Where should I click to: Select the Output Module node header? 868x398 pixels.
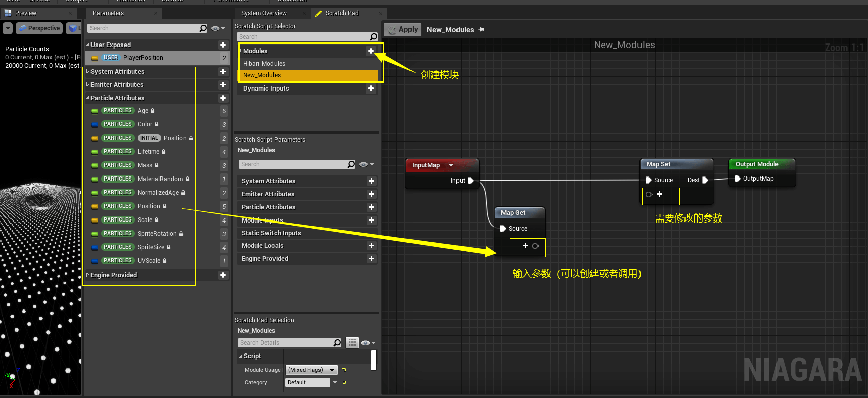coord(762,164)
